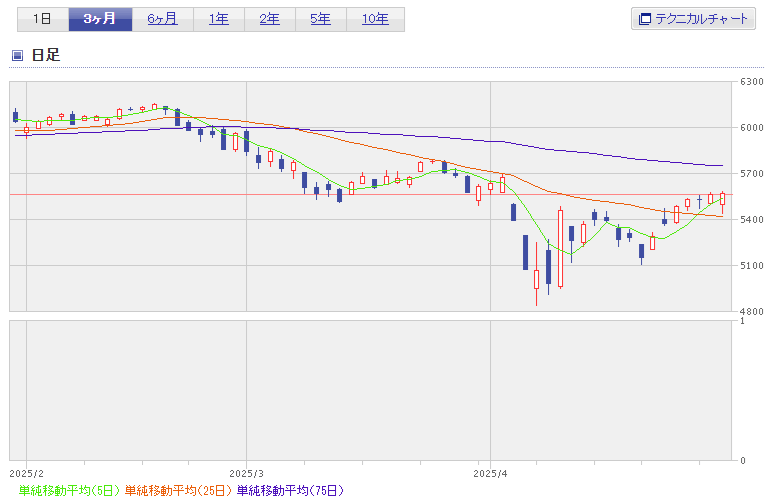Click the 5400 price axis label

(752, 219)
